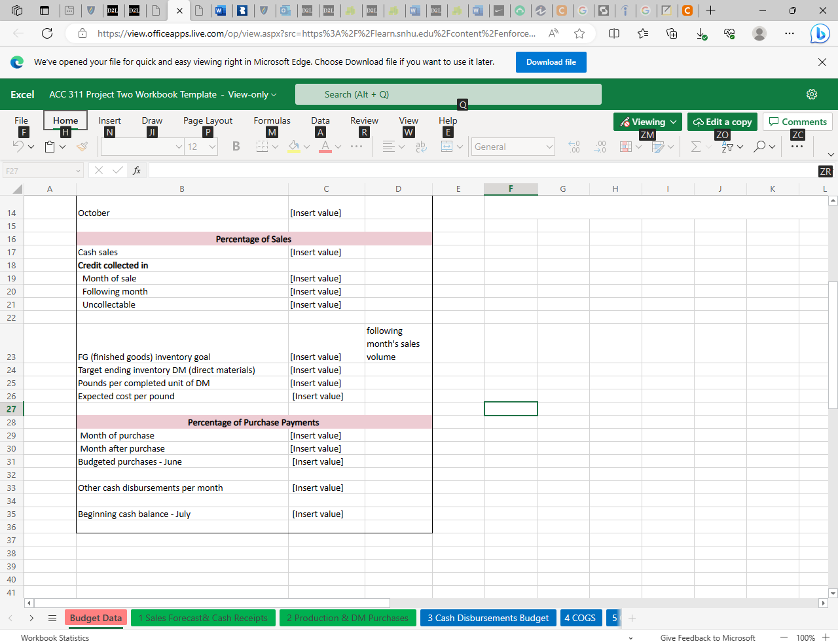Open a new browser tab plus button
This screenshot has height=644, width=838.
[710, 10]
